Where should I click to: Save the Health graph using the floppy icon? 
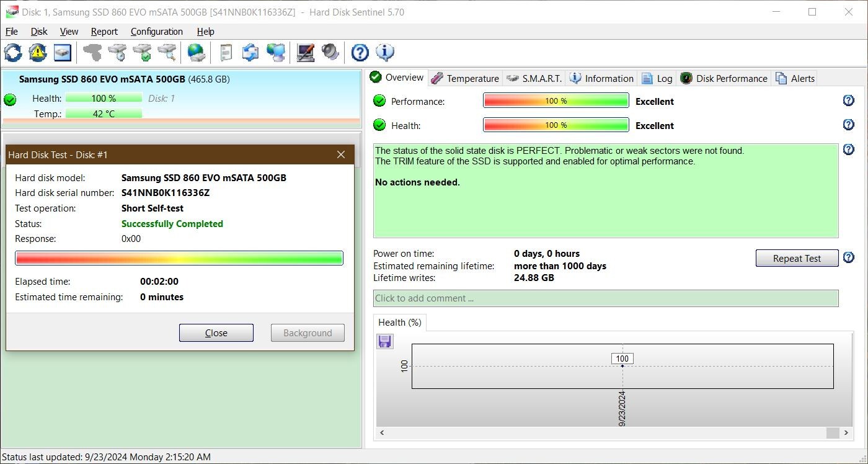point(385,341)
